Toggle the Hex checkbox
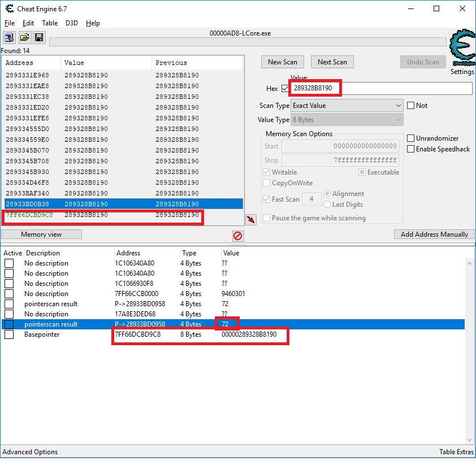Viewport: 476px width, 461px height. point(284,89)
